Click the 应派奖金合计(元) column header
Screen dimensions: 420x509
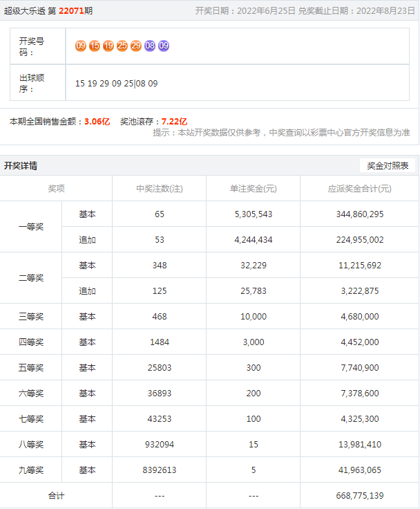359,189
